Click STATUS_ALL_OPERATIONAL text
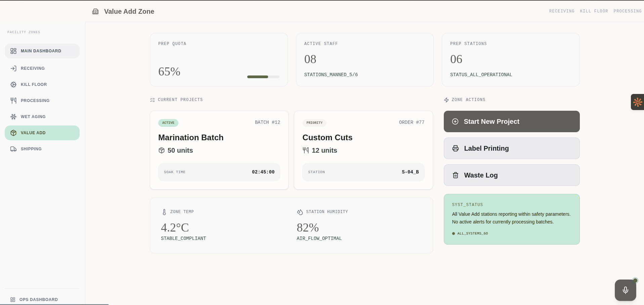The width and height of the screenshot is (644, 305). [x=481, y=74]
